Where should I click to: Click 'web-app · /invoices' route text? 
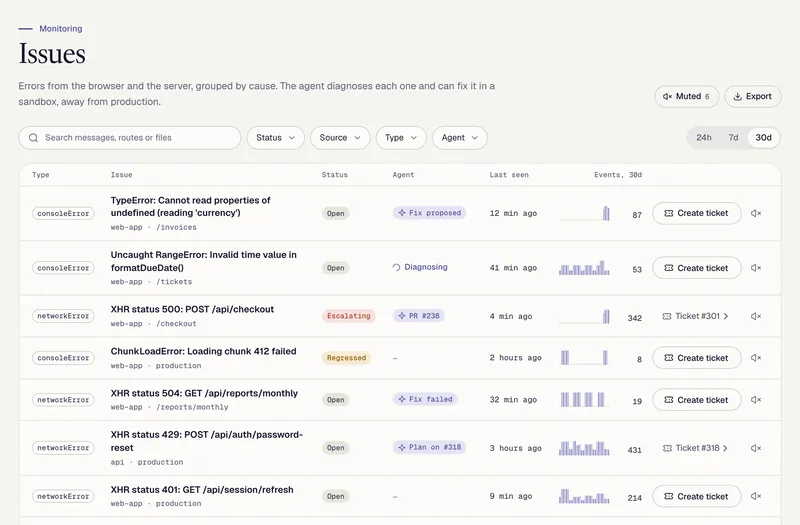click(x=154, y=227)
